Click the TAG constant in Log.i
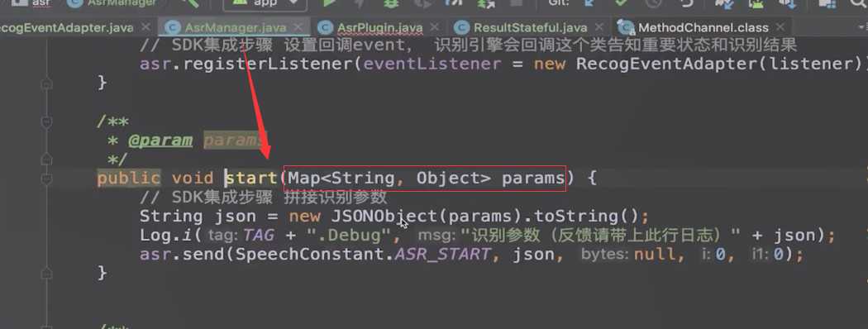 click(259, 236)
